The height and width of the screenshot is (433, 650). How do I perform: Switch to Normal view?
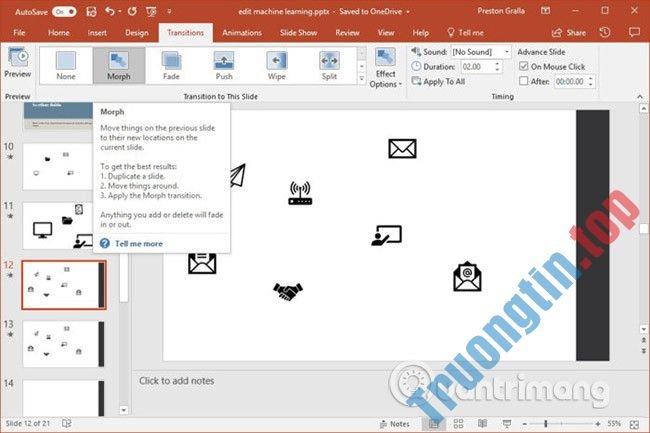434,424
